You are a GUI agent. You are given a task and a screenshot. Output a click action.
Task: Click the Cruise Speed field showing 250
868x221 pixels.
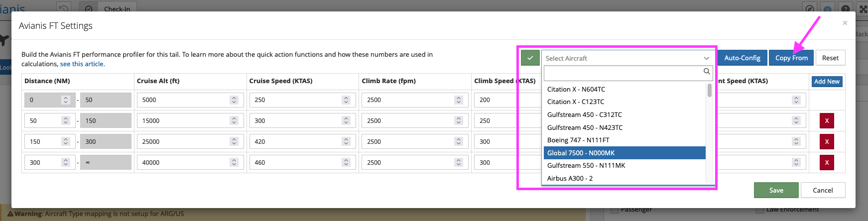[303, 100]
